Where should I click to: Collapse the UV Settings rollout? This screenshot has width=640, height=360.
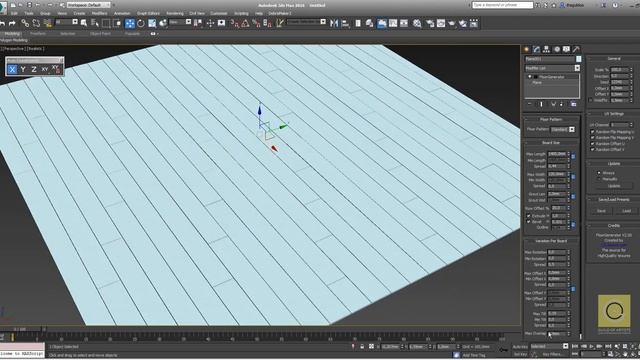tap(613, 114)
